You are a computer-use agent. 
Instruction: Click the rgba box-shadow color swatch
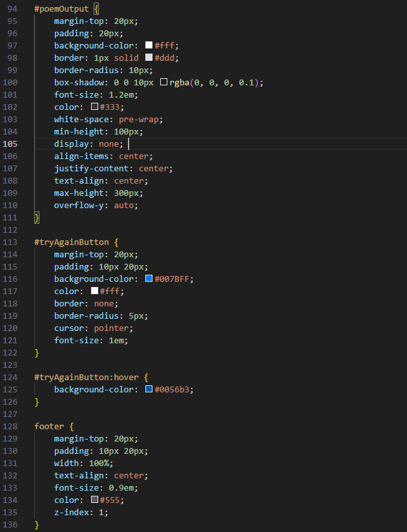pyautogui.click(x=163, y=83)
